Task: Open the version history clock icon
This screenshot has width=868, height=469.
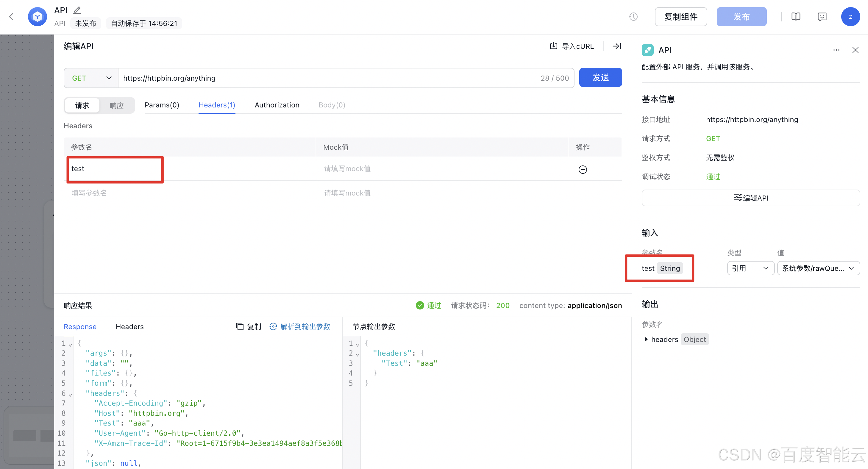Action: [x=633, y=16]
